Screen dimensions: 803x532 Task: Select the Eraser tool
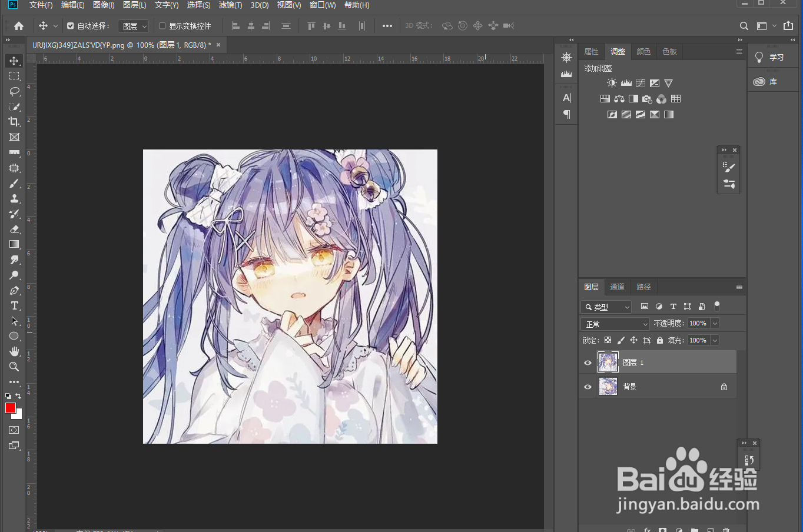pyautogui.click(x=14, y=230)
